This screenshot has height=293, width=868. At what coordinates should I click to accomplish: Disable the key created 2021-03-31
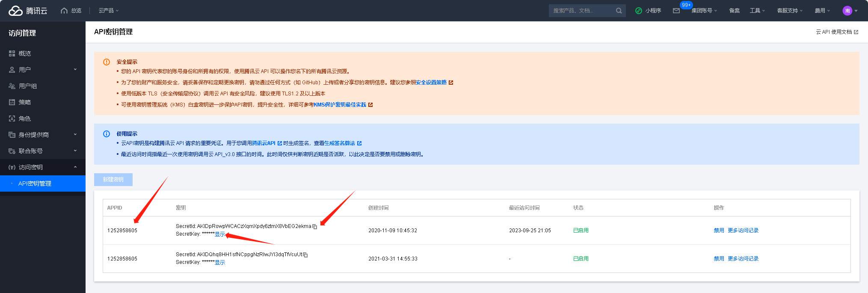point(719,259)
